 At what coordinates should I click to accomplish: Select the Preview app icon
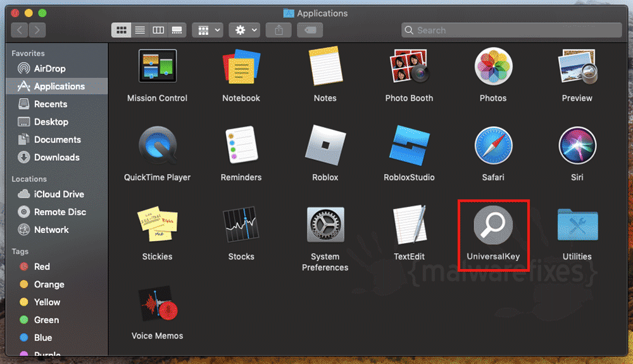click(577, 66)
